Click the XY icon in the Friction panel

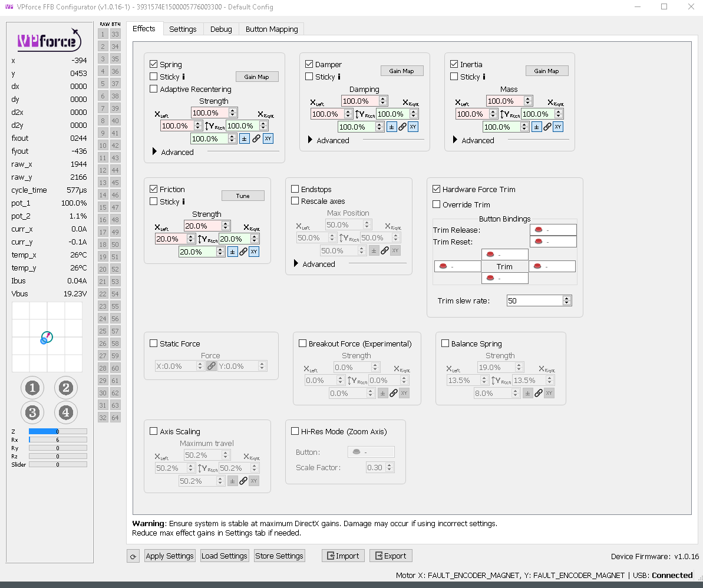(253, 252)
